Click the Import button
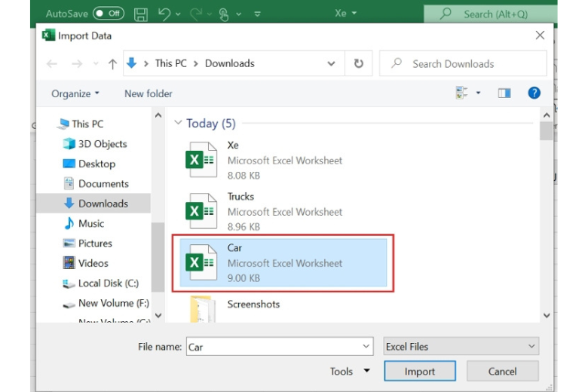Viewport: 588px width, 392px height. point(419,371)
